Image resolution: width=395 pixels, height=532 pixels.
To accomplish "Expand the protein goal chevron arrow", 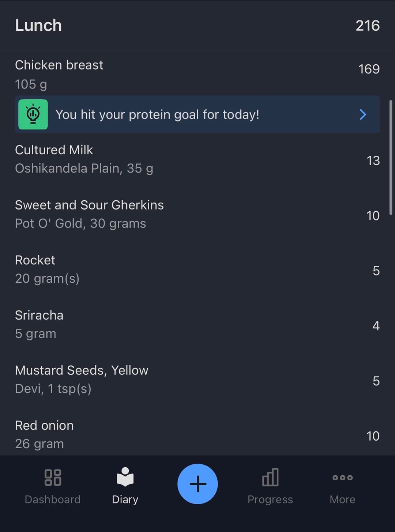I will pyautogui.click(x=363, y=114).
